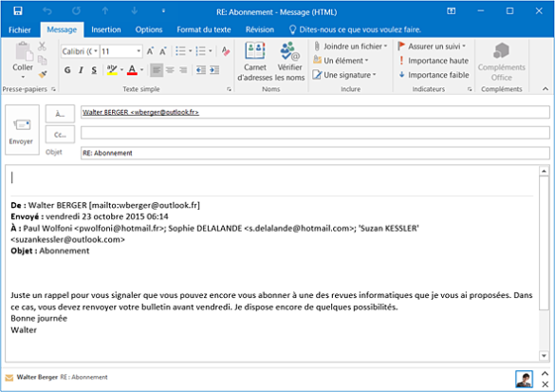Viewport: 555px width, 392px height.
Task: Increase font size with the larger A
Action: coord(150,51)
